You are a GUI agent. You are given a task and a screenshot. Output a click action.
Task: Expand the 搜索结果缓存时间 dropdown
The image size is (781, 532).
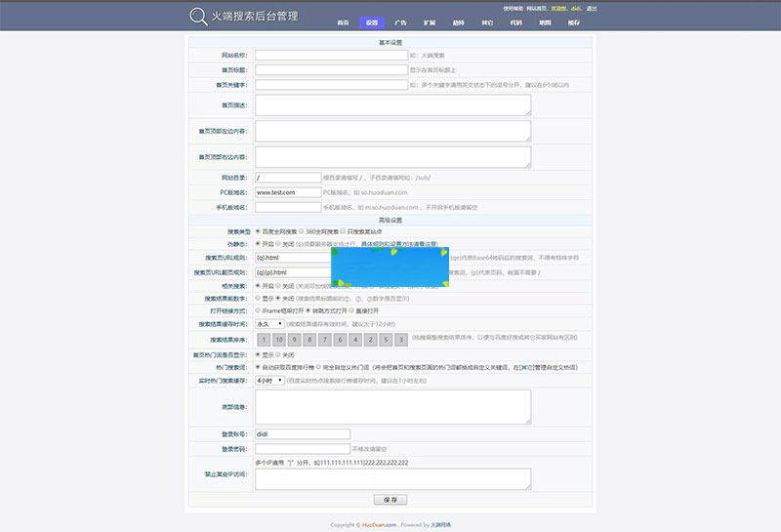[x=268, y=323]
